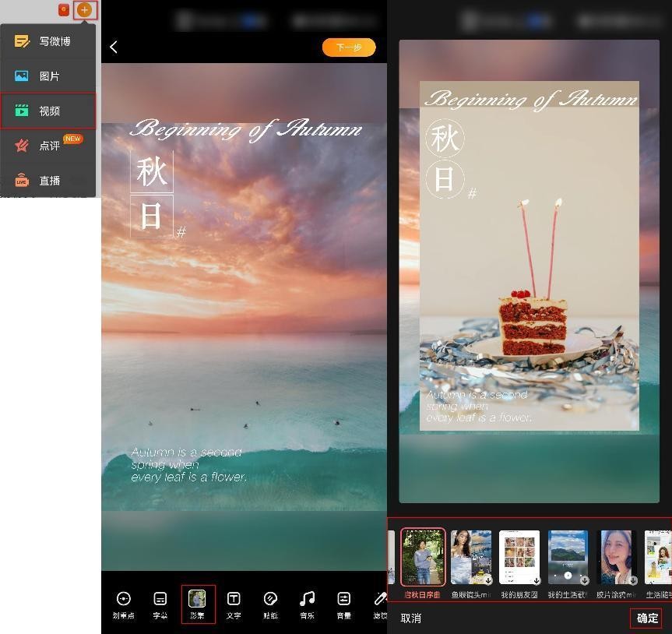
Task: Open the 音量 volume tool
Action: pyautogui.click(x=343, y=604)
